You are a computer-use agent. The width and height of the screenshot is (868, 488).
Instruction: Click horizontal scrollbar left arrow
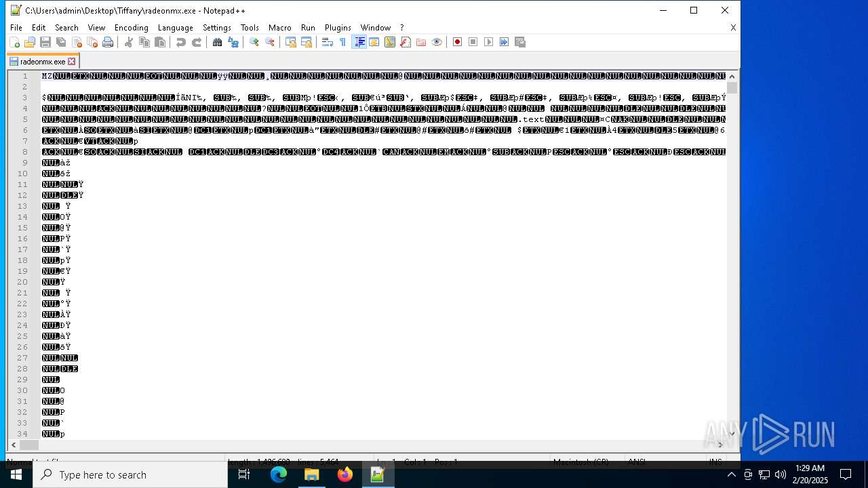pyautogui.click(x=14, y=445)
